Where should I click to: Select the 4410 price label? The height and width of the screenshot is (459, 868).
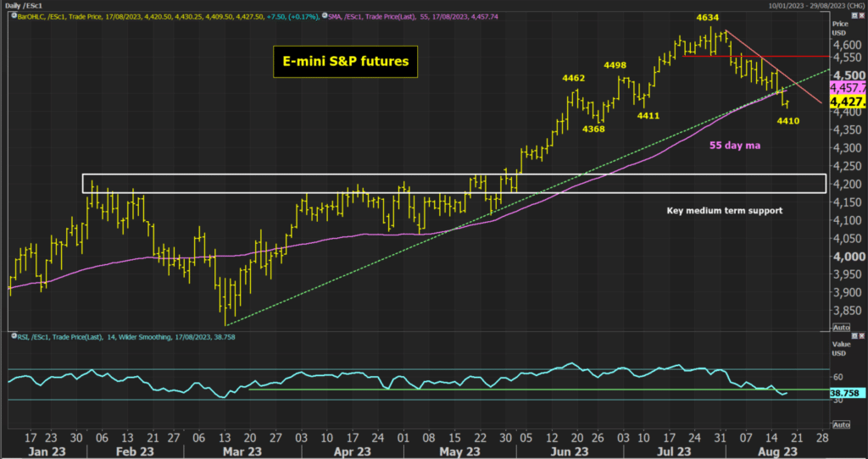pos(788,121)
